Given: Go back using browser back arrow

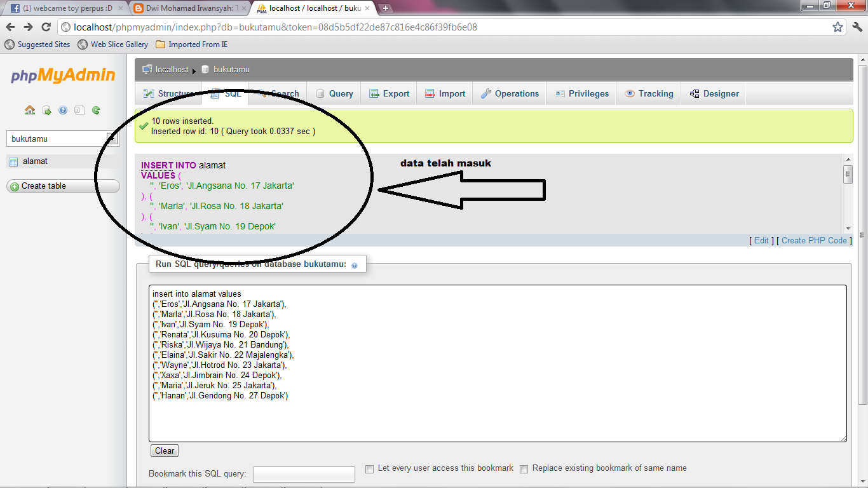Looking at the screenshot, I should 11,27.
